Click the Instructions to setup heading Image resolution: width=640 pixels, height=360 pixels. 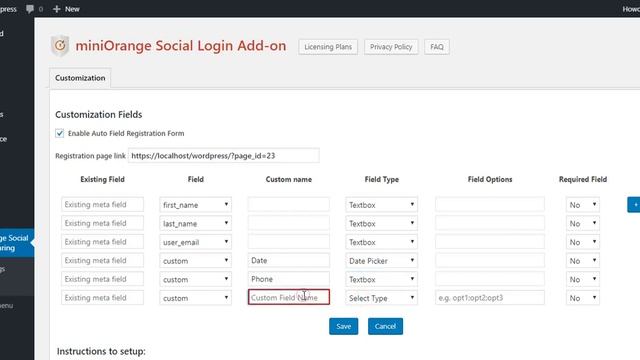pos(101,351)
